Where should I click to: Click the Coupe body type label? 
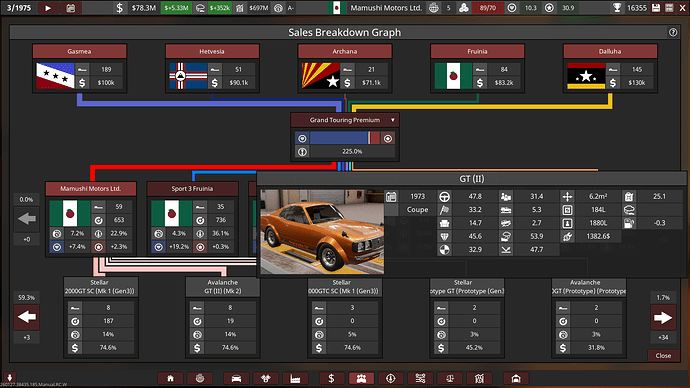(x=417, y=210)
